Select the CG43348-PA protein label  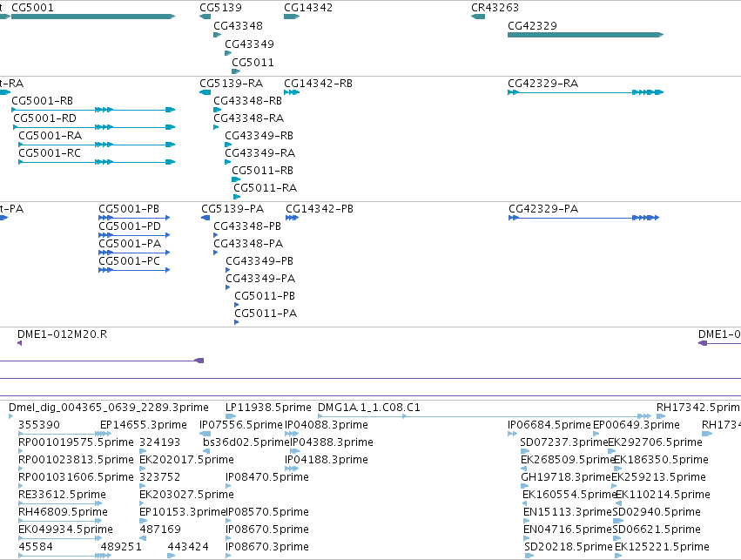[248, 244]
